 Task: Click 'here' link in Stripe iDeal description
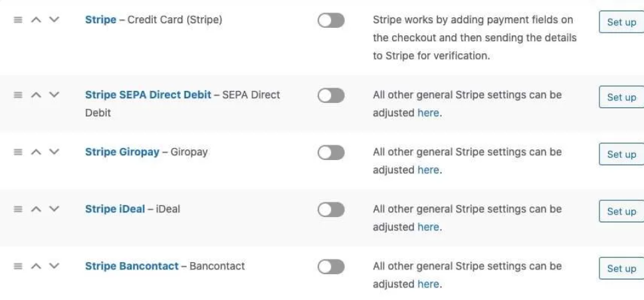428,227
